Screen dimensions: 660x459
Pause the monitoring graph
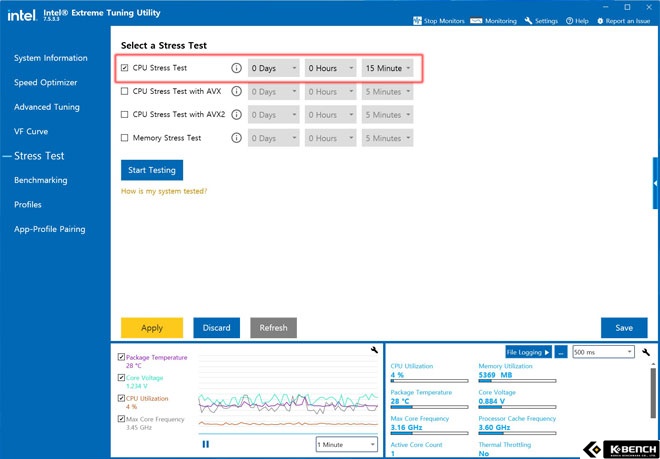pyautogui.click(x=206, y=444)
